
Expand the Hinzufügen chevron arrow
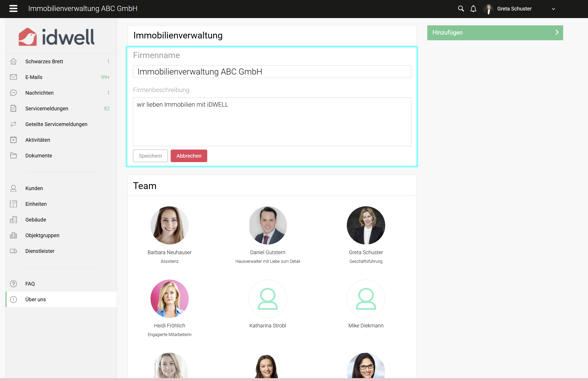coord(557,32)
